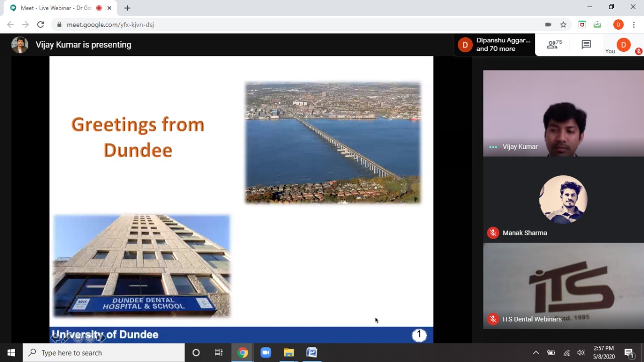
Task: Open the Zoom app from the taskbar
Action: (x=266, y=352)
